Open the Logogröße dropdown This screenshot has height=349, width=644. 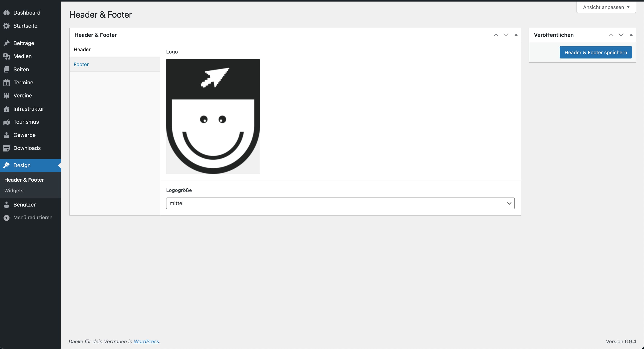tap(340, 203)
